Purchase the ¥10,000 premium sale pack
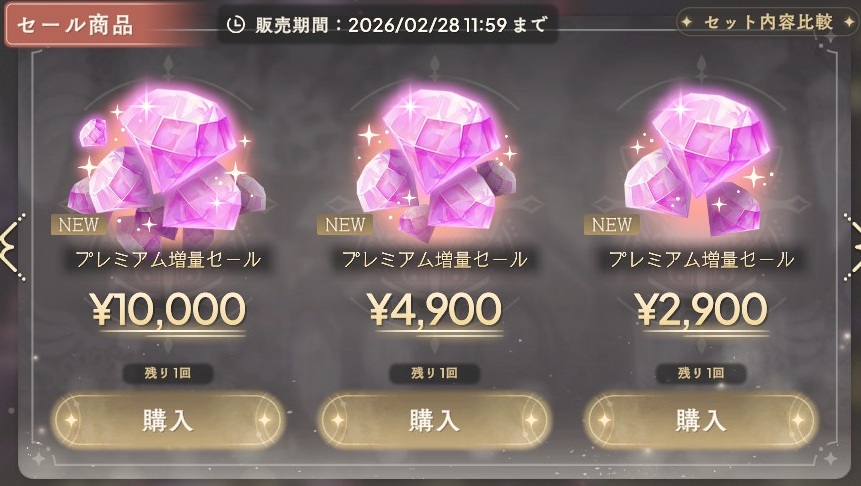 (167, 421)
